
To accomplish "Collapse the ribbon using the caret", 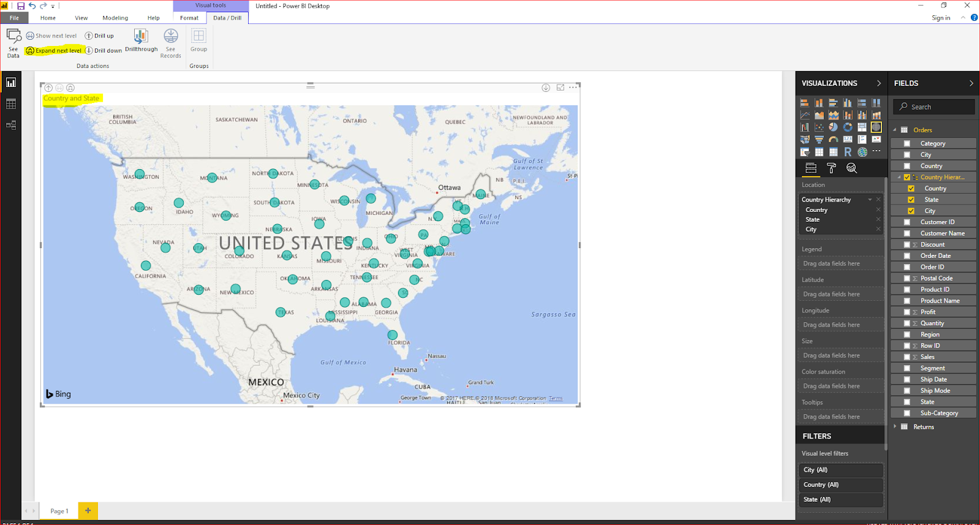I will [x=963, y=18].
